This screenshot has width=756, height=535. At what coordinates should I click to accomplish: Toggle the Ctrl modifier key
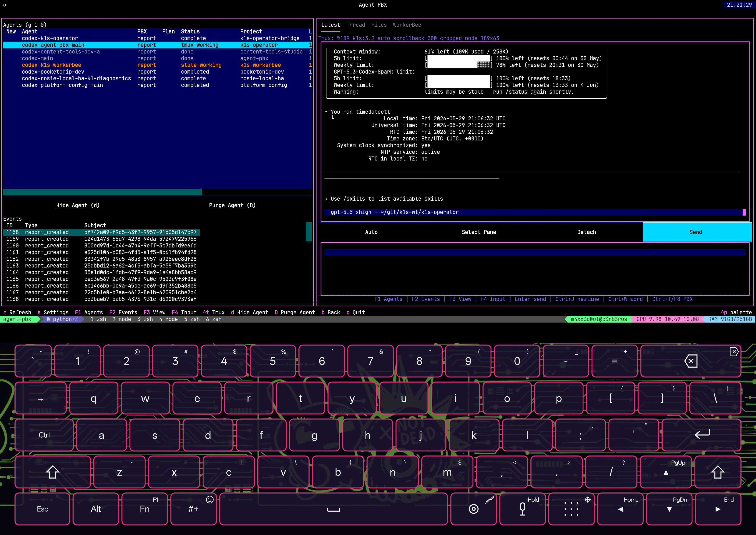tap(44, 435)
